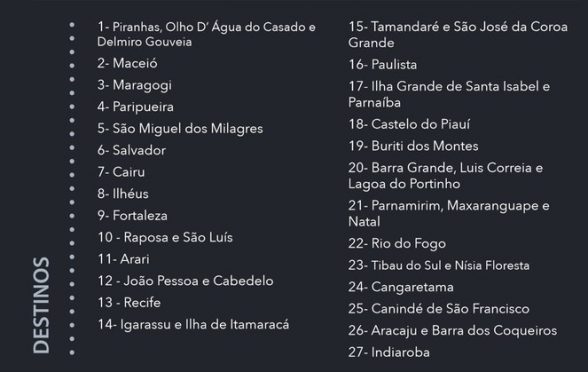Choose 8- Ilhéus destination
This screenshot has height=372, width=588.
click(x=123, y=194)
